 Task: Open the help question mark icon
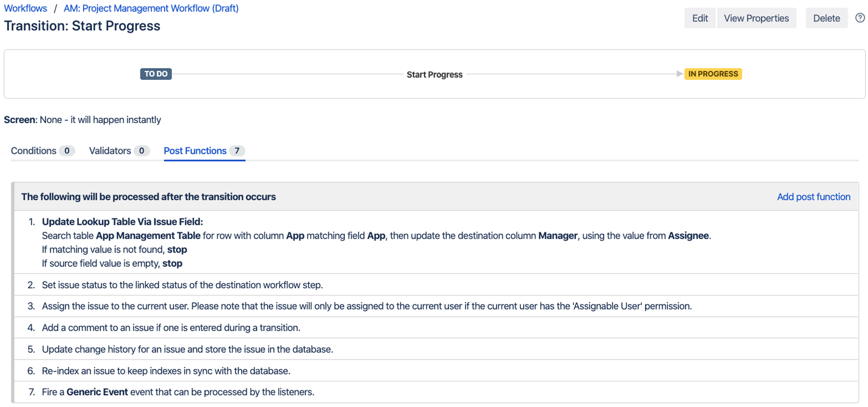click(x=859, y=18)
